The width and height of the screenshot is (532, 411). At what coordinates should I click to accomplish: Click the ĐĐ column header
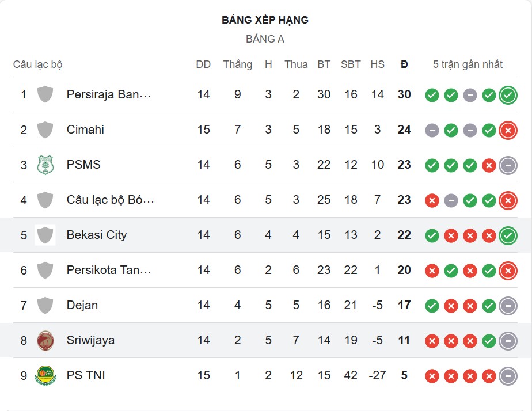[204, 64]
